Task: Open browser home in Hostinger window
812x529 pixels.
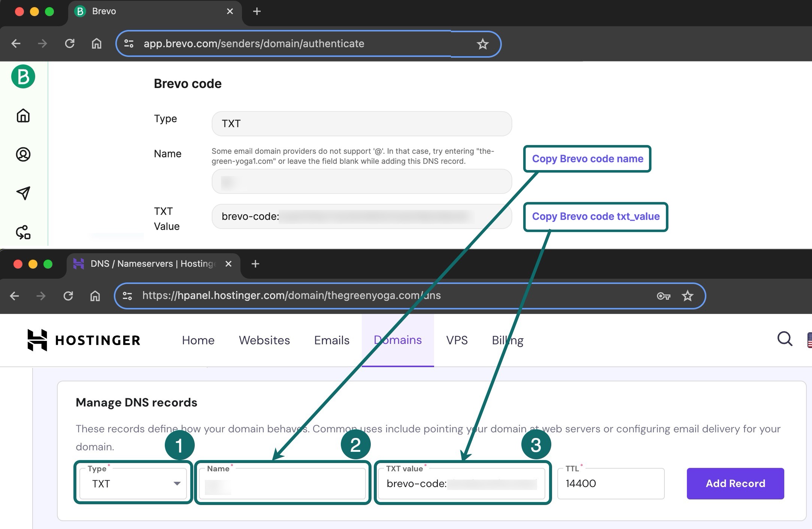Action: pos(95,296)
